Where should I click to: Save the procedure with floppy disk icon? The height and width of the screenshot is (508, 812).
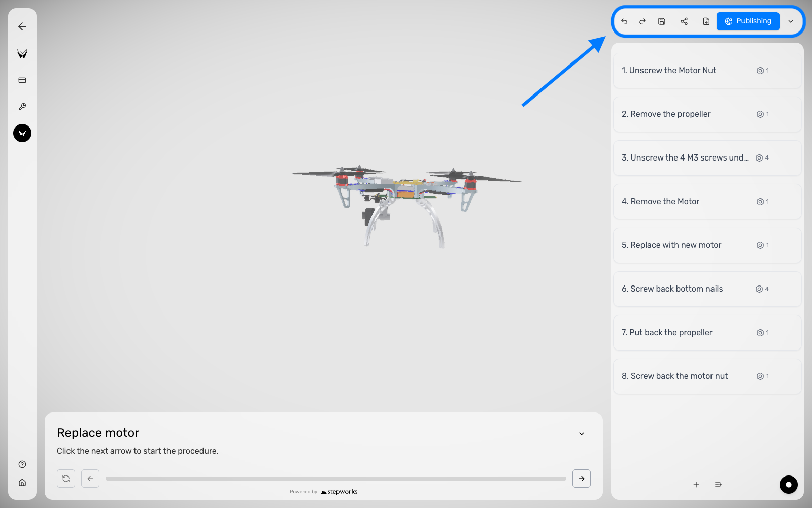pos(662,21)
